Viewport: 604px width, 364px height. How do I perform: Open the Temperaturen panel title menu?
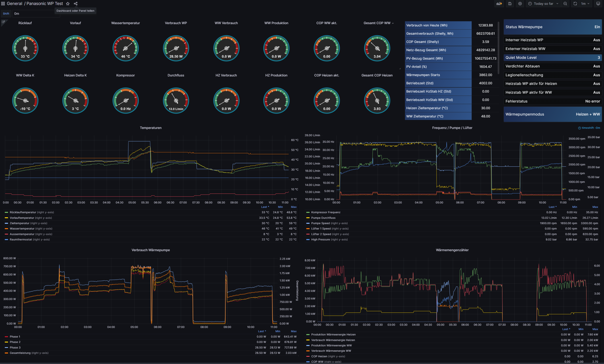(x=151, y=128)
